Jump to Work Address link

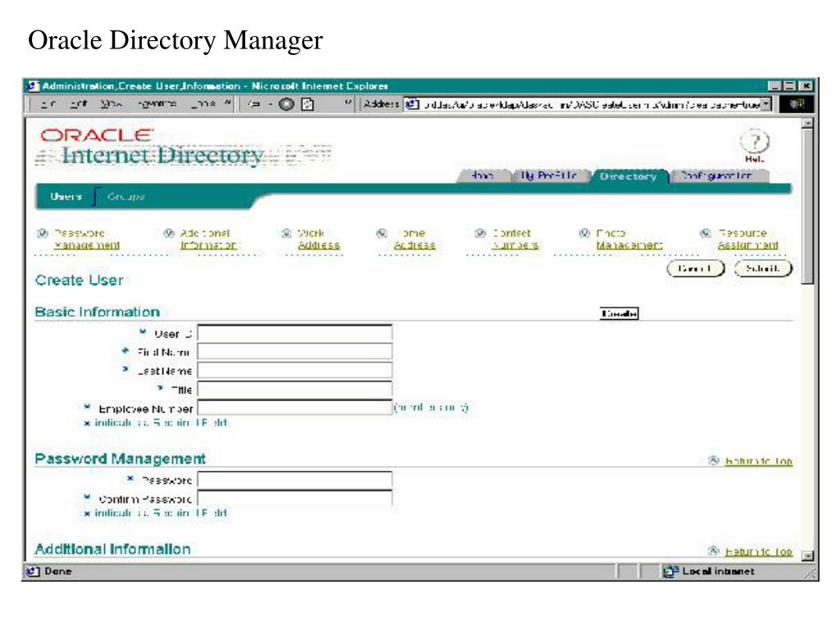(318, 239)
